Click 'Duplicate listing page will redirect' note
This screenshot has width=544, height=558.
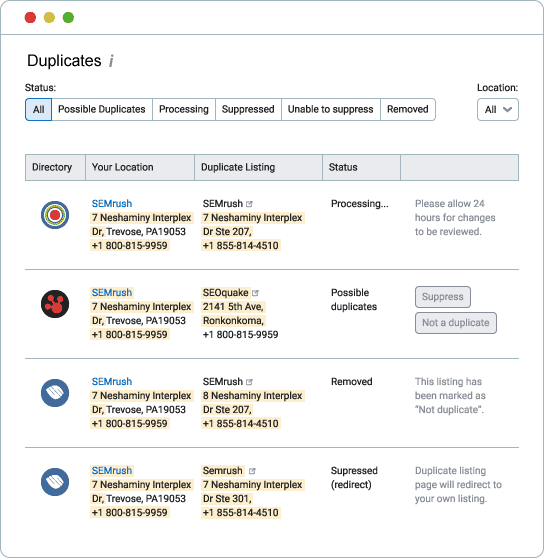[458, 485]
